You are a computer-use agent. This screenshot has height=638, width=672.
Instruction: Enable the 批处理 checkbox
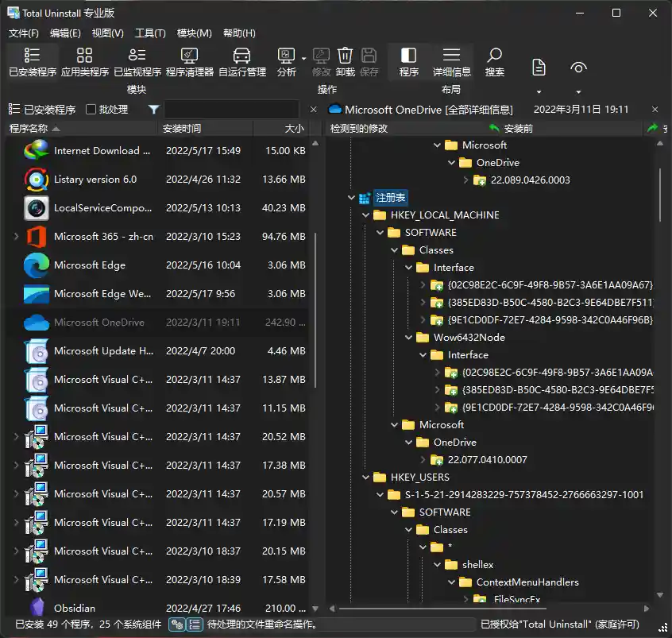point(91,110)
